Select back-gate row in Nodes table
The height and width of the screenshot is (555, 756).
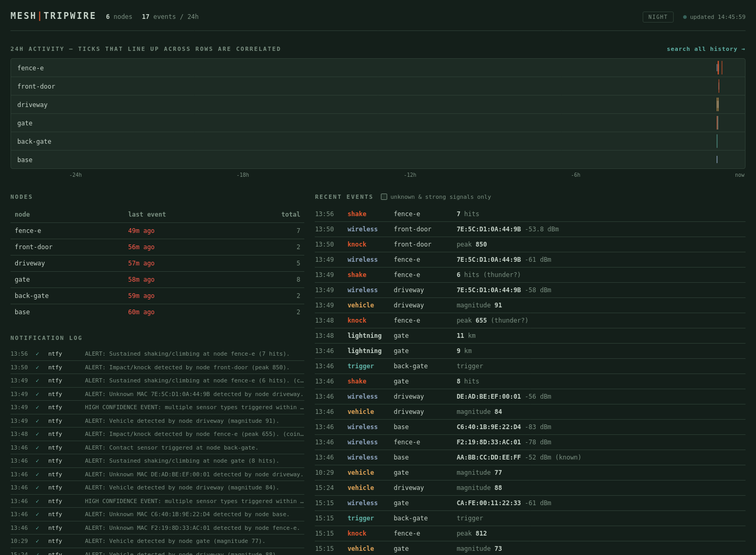157,296
